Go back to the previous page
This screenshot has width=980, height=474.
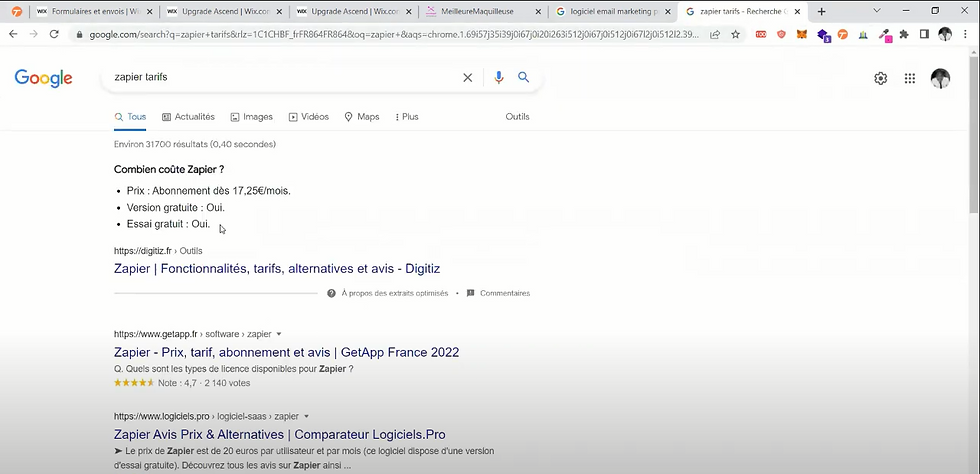pos(13,34)
